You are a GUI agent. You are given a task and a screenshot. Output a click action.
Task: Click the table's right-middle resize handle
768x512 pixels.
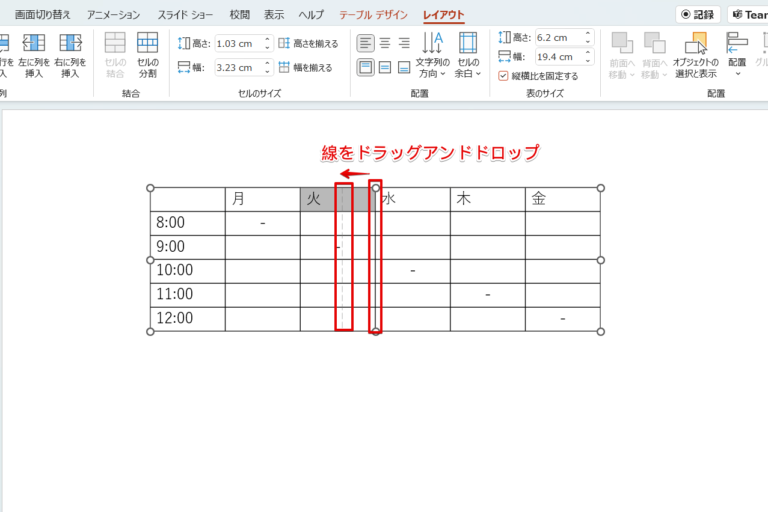click(x=601, y=260)
